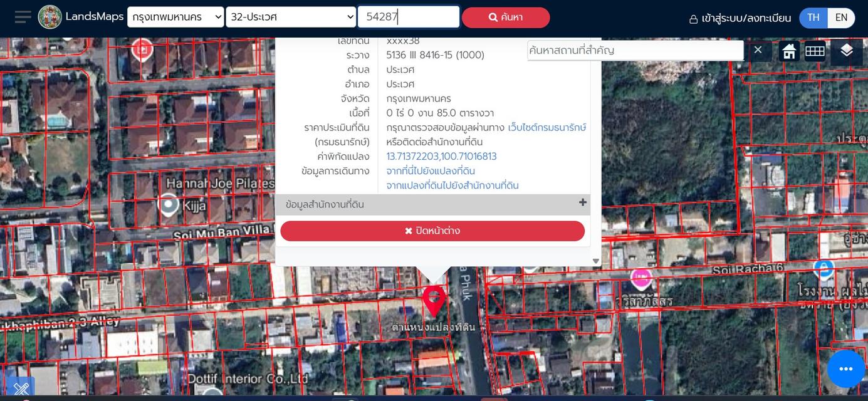Click the LandsMaps logo emblem
Viewport: 868px width, 401px height.
50,17
